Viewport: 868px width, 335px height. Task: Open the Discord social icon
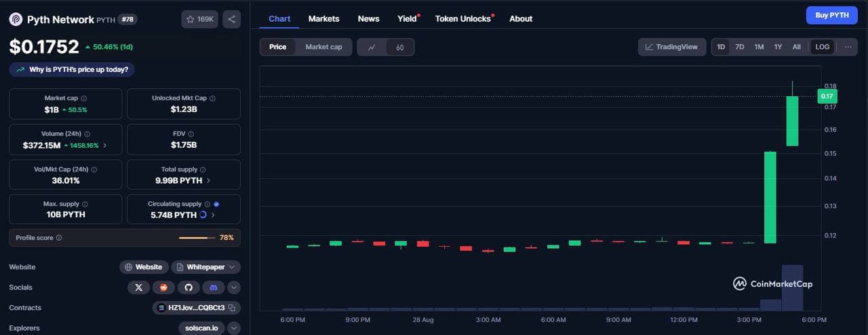point(213,288)
